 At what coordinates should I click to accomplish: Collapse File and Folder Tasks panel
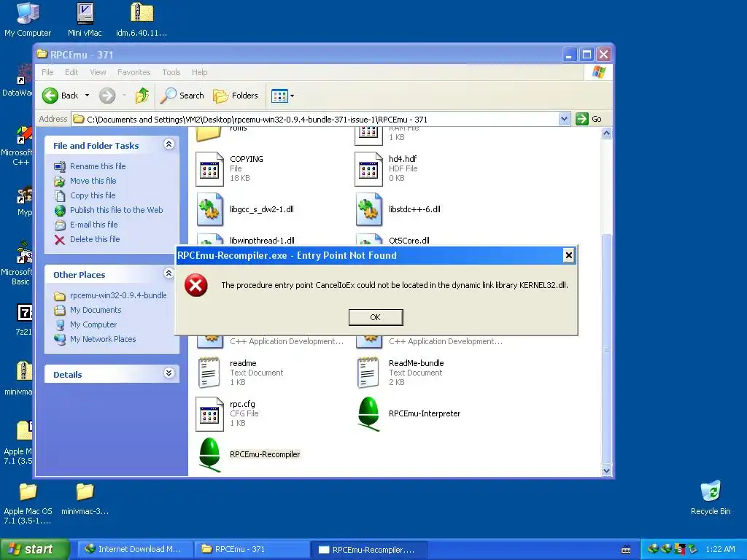169,144
